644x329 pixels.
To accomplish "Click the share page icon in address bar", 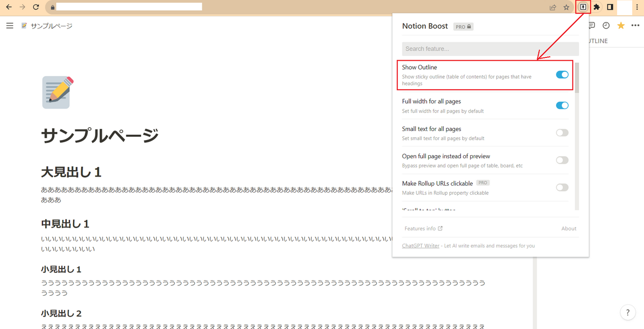I will pos(553,8).
